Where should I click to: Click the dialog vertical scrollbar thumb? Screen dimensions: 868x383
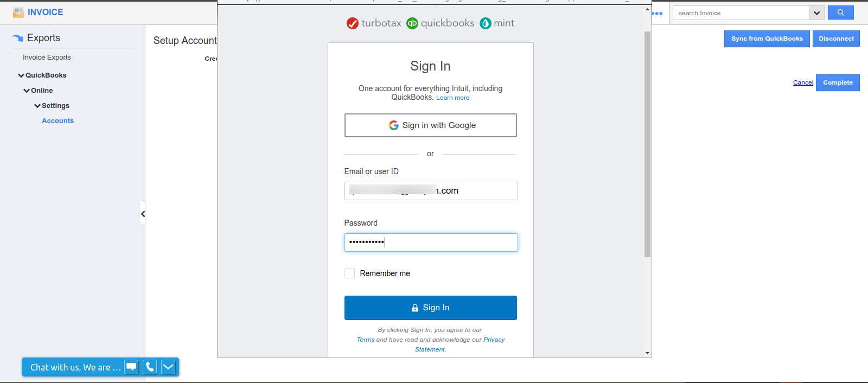click(x=647, y=144)
